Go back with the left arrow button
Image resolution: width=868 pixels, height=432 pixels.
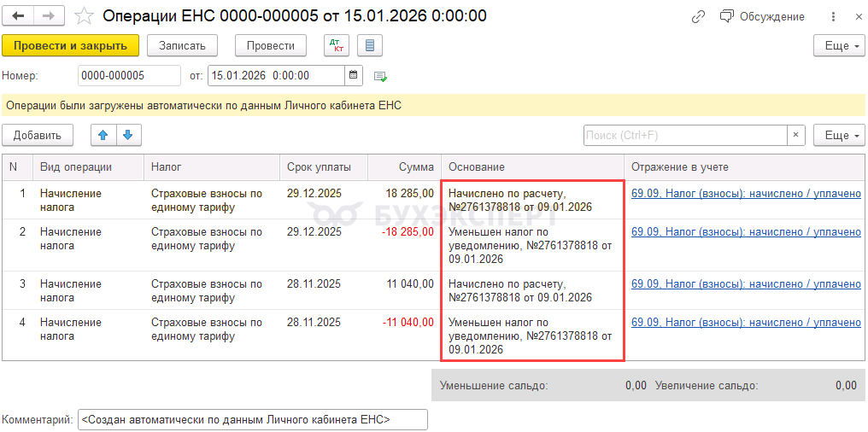18,16
